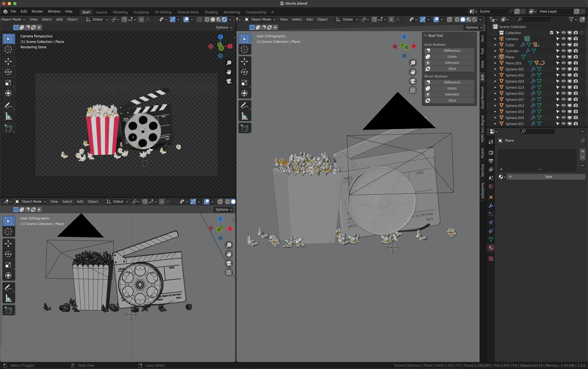Collapse the Bool Tool panel
588x369 pixels.
click(426, 36)
